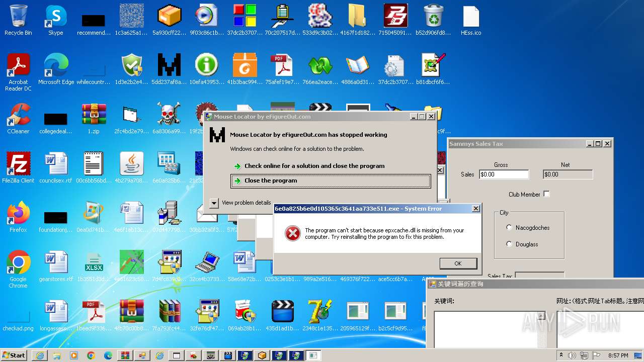Open Microsoft Edge desktop shortcut

click(56, 69)
